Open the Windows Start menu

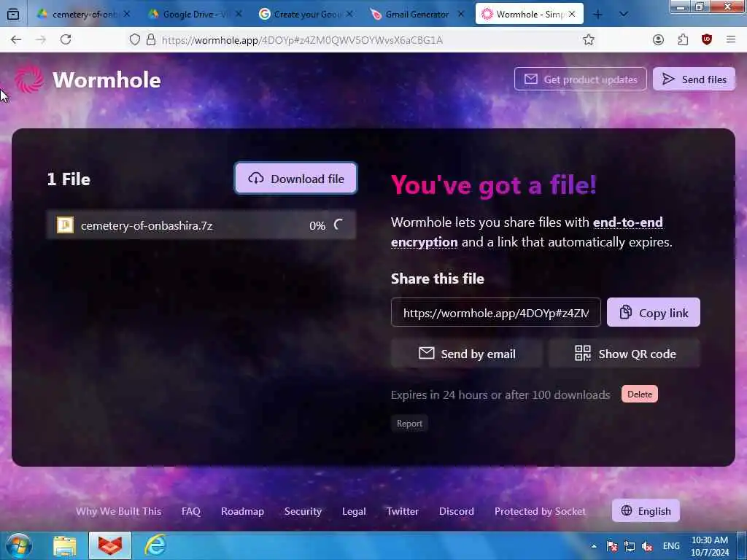pyautogui.click(x=19, y=545)
